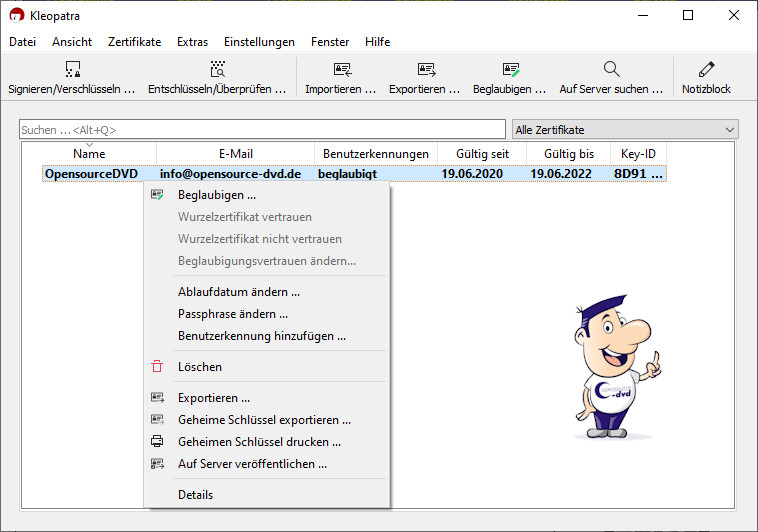Select Ablaufdatum ändern in the context menu
The image size is (758, 532).
(x=238, y=292)
